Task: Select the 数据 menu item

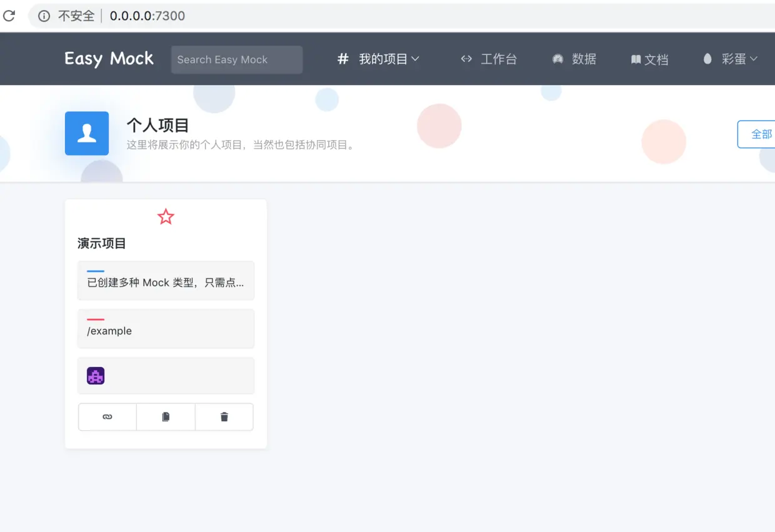Action: coord(584,59)
